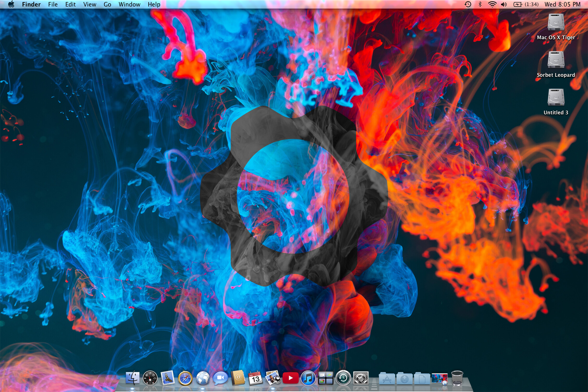Open the Window menu

point(129,4)
